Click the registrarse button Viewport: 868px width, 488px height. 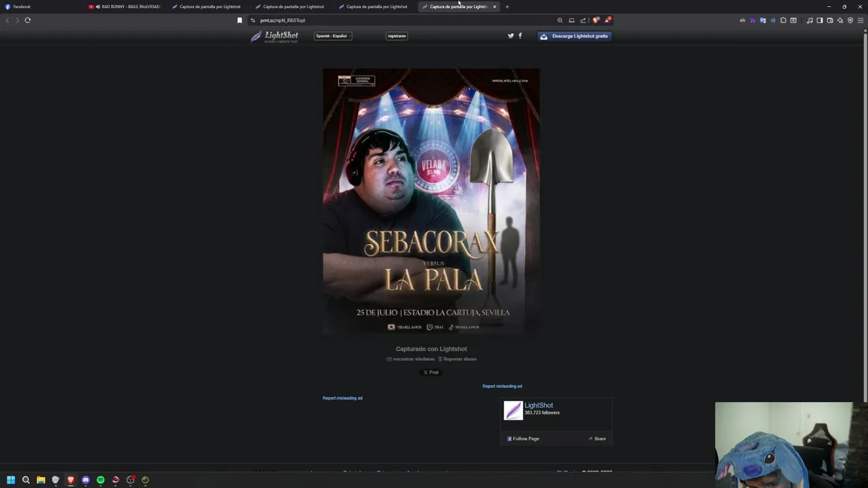[397, 36]
